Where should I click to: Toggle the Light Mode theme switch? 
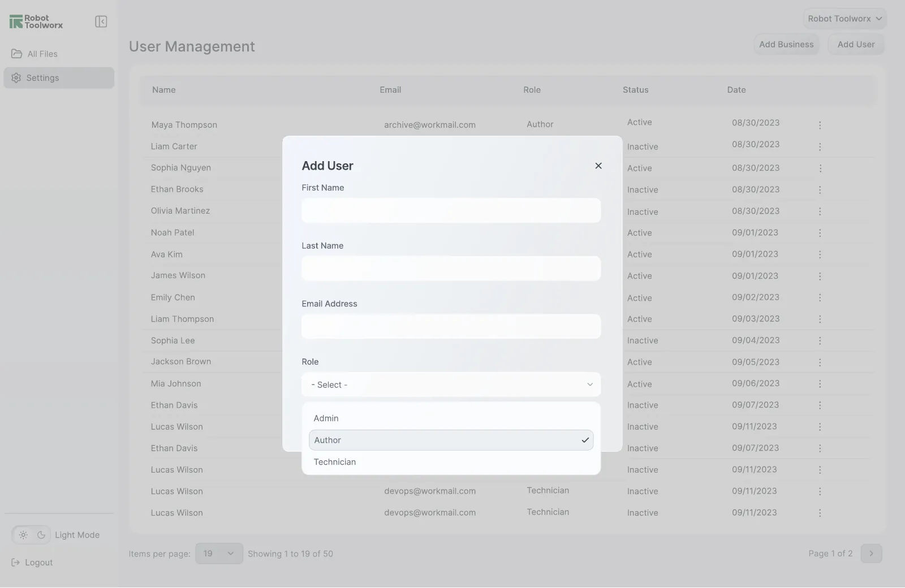(x=32, y=535)
